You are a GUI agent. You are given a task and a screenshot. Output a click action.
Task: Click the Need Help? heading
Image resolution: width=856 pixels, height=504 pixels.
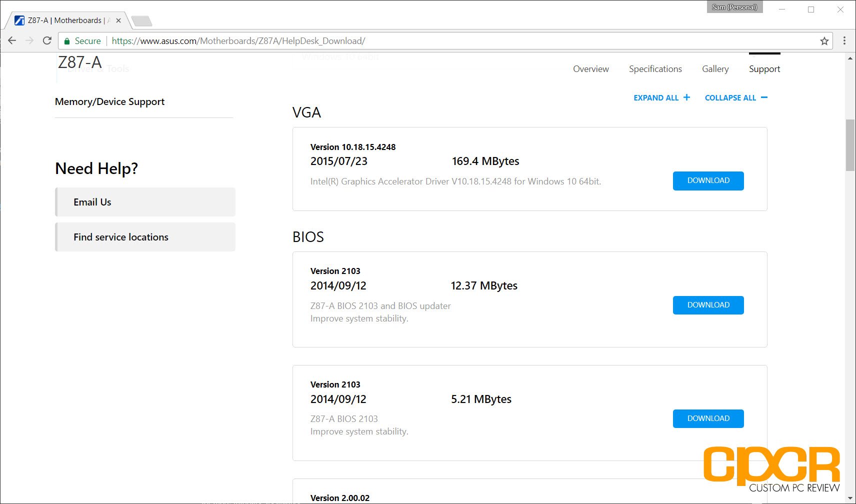coord(96,168)
